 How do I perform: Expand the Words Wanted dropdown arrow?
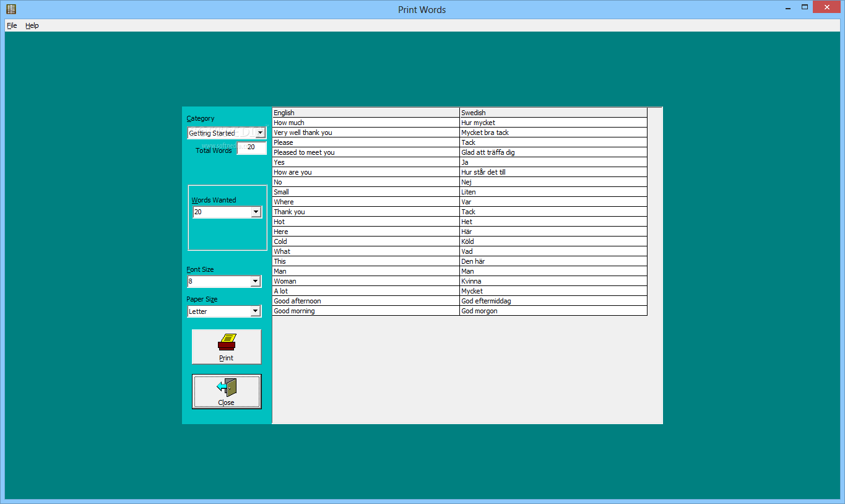coord(256,212)
